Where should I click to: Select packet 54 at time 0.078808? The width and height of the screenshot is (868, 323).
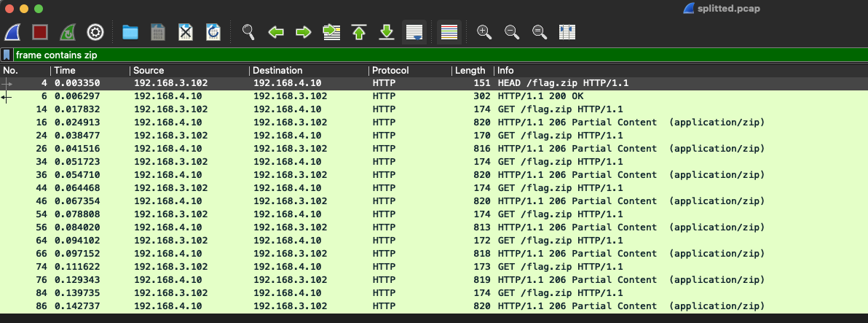(x=434, y=214)
